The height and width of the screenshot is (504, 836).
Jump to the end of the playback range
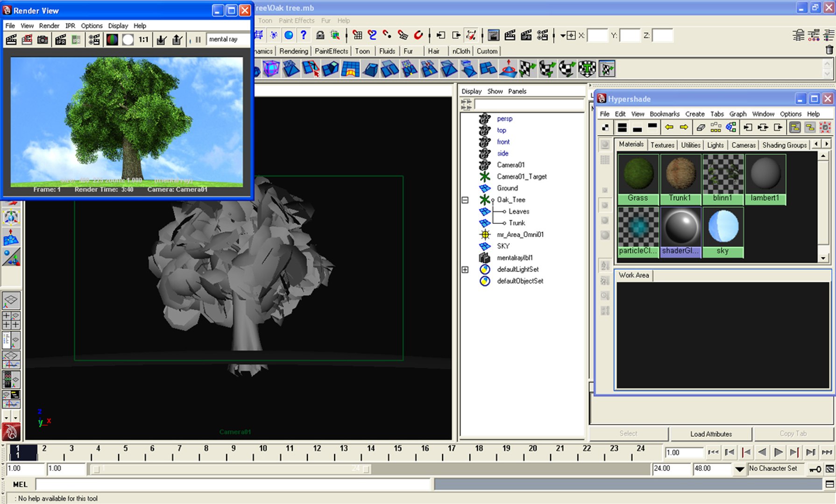pos(827,452)
